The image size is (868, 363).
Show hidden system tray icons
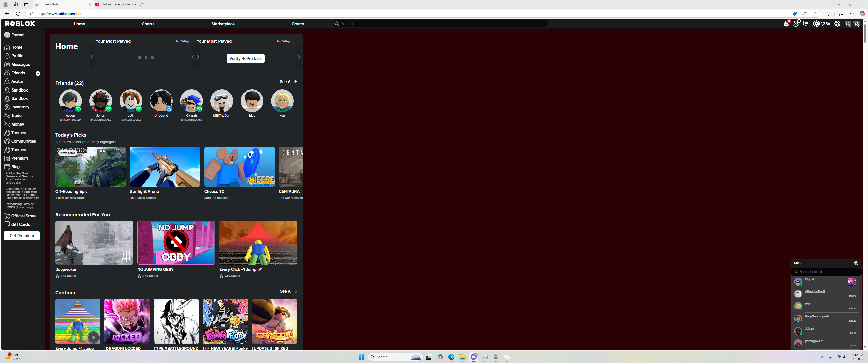click(x=823, y=357)
